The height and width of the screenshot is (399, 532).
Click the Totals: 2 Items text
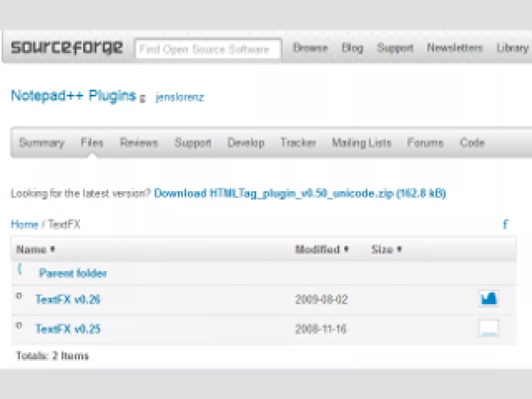coord(52,356)
